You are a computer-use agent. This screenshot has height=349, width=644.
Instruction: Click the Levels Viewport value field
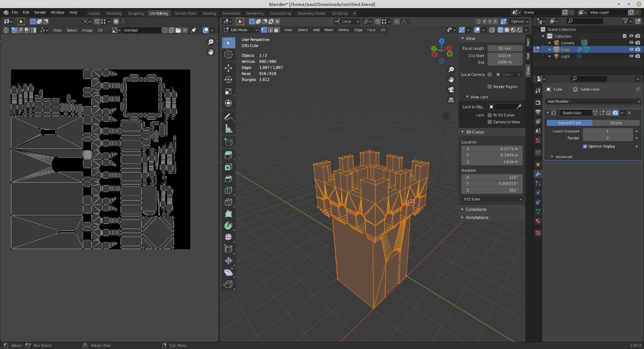pos(608,131)
